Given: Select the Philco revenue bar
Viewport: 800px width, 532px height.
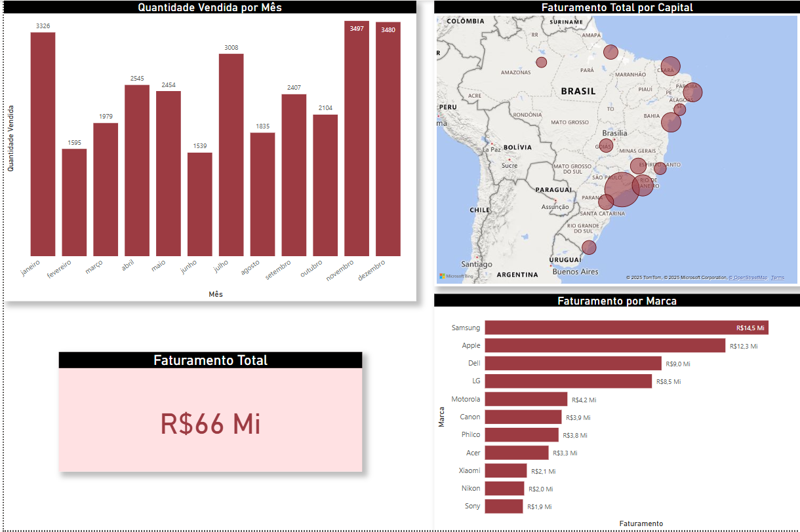Looking at the screenshot, I should (522, 434).
